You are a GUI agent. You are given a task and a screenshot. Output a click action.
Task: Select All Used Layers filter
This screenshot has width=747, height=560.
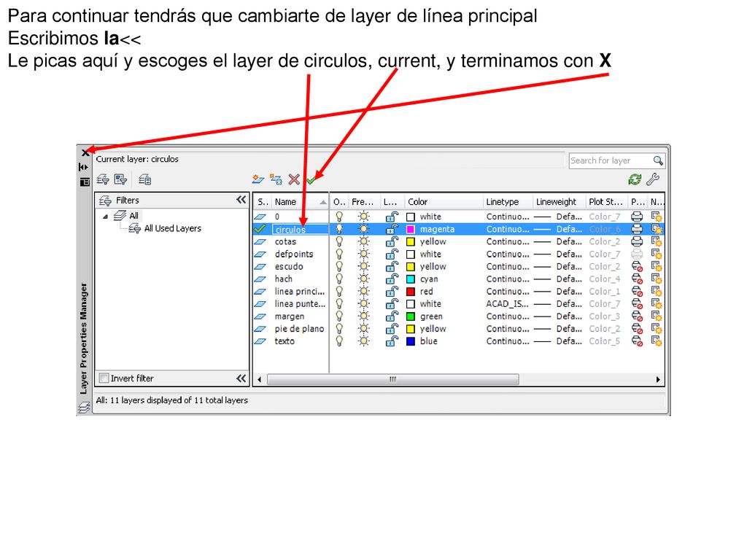pos(172,228)
